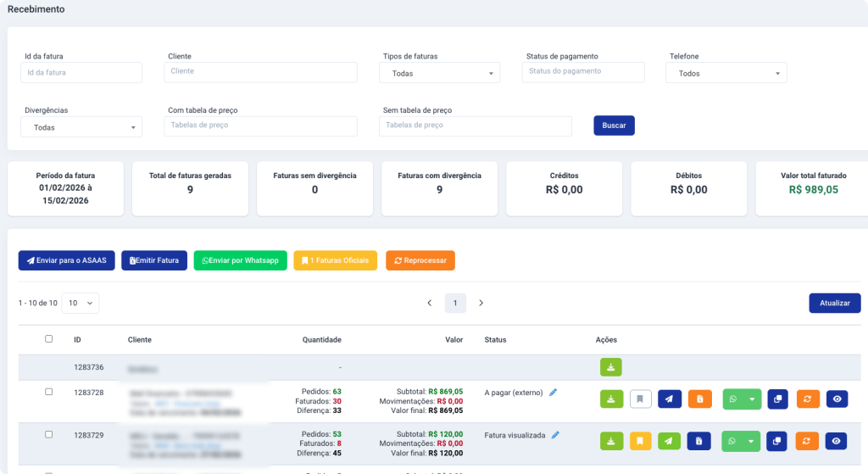The height and width of the screenshot is (474, 868).
Task: Expand the Telefone dropdown
Action: (x=726, y=74)
